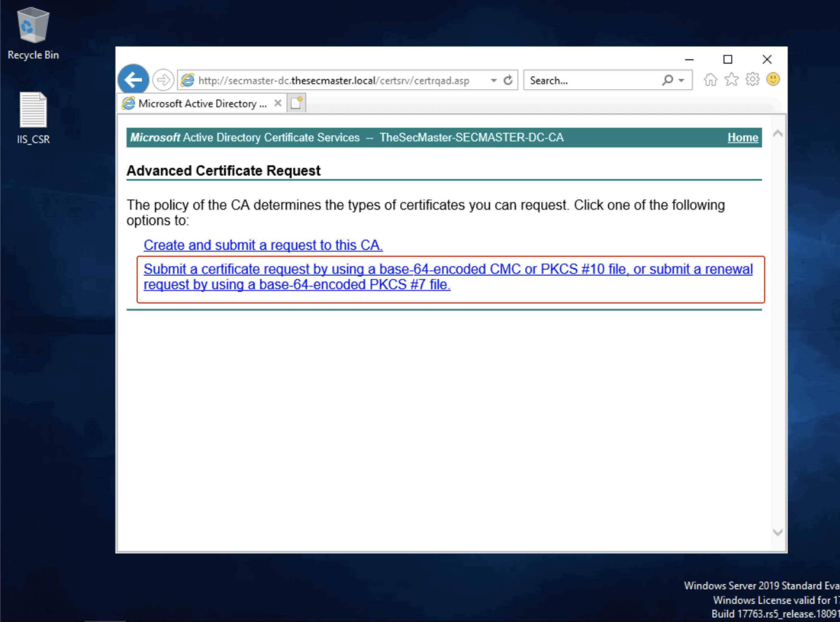Click the Home link in certificate banner
Viewport: 840px width, 622px height.
pos(742,137)
